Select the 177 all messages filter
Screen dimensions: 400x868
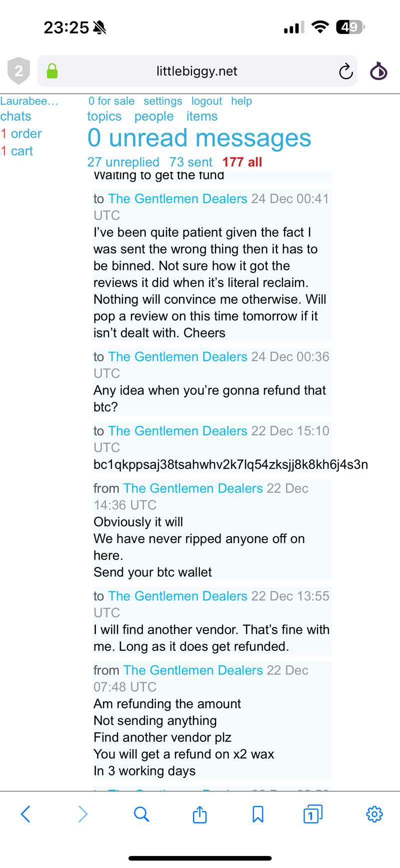pos(242,162)
